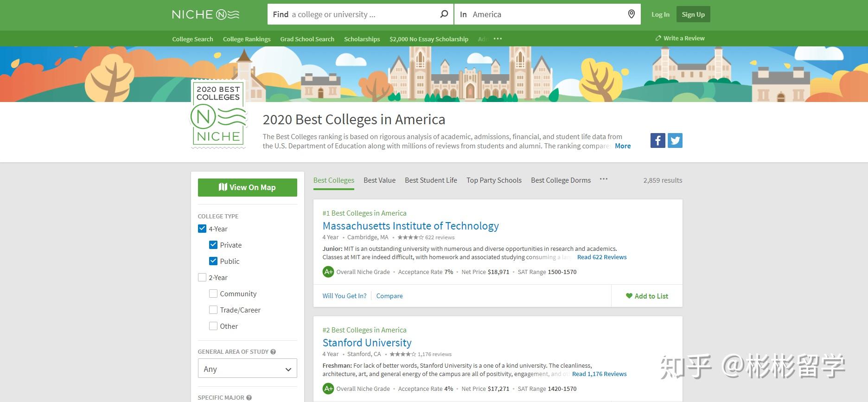Open Massachusetts Institute of Technology link
The image size is (868, 402).
tap(410, 226)
